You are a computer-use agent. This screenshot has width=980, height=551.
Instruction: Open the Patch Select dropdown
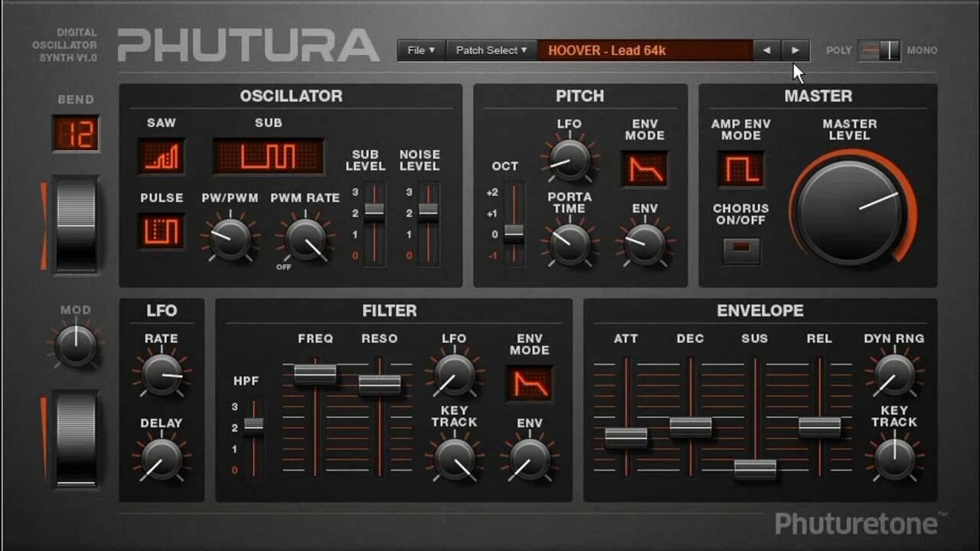(492, 51)
